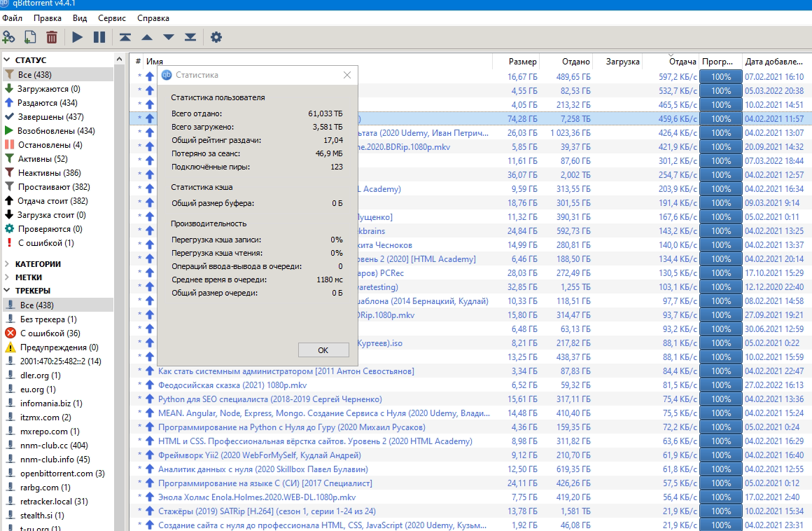Click the upload arrow icon in Феодосийская сказка row
This screenshot has height=531, width=812.
coord(150,385)
